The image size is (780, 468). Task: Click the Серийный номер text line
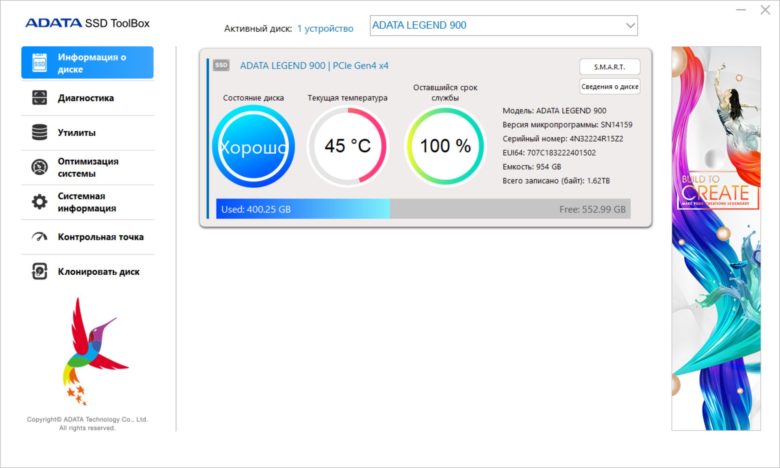point(563,139)
